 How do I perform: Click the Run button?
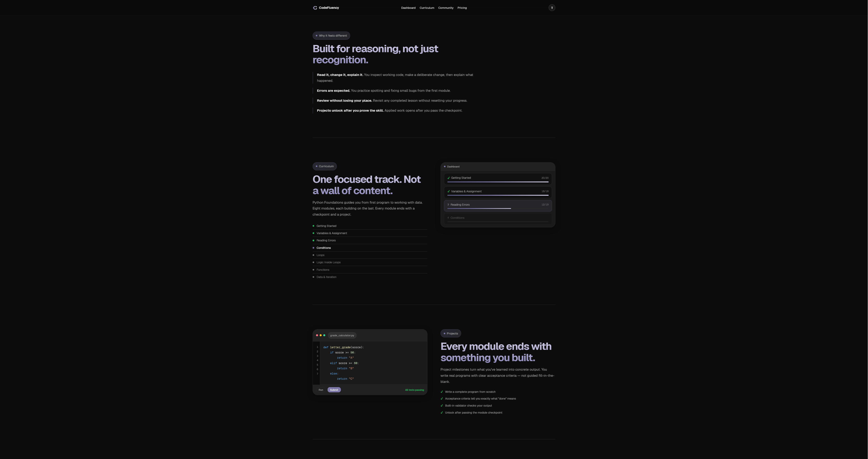click(321, 390)
